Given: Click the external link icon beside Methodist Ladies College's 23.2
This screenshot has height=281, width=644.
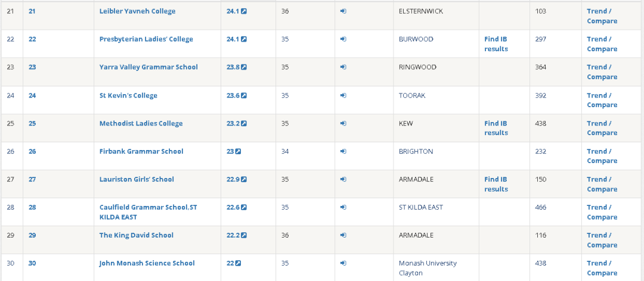Looking at the screenshot, I should 244,123.
